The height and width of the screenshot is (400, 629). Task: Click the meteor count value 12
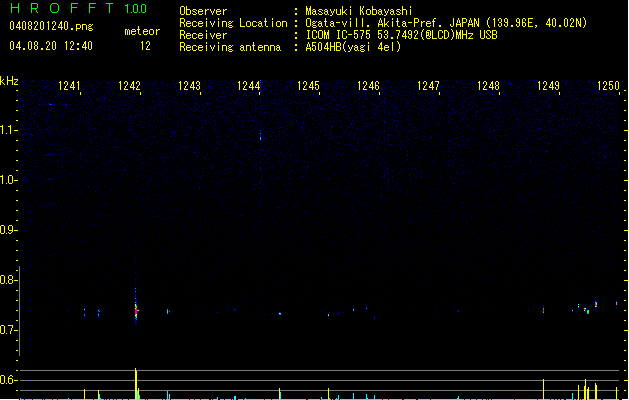(x=145, y=46)
